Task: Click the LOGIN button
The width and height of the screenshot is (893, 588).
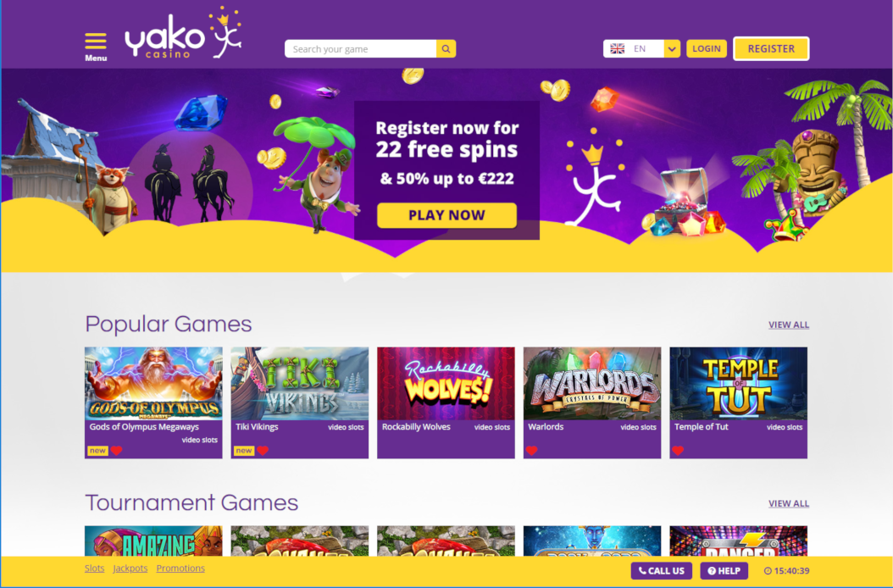Action: coord(707,49)
